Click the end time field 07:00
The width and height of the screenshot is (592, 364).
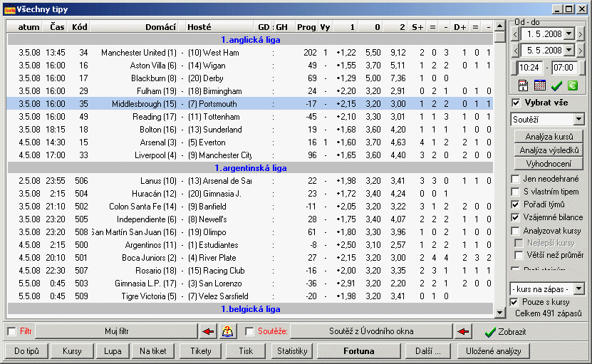coord(564,68)
